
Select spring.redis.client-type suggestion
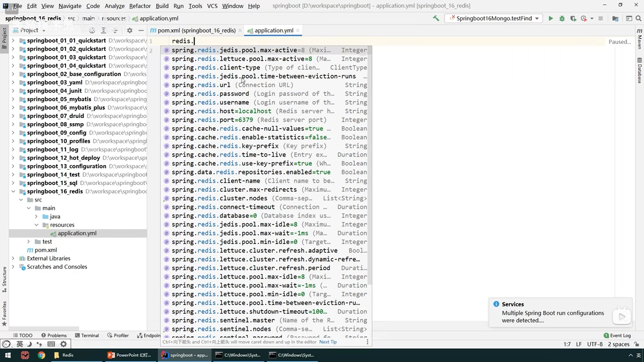(x=266, y=67)
